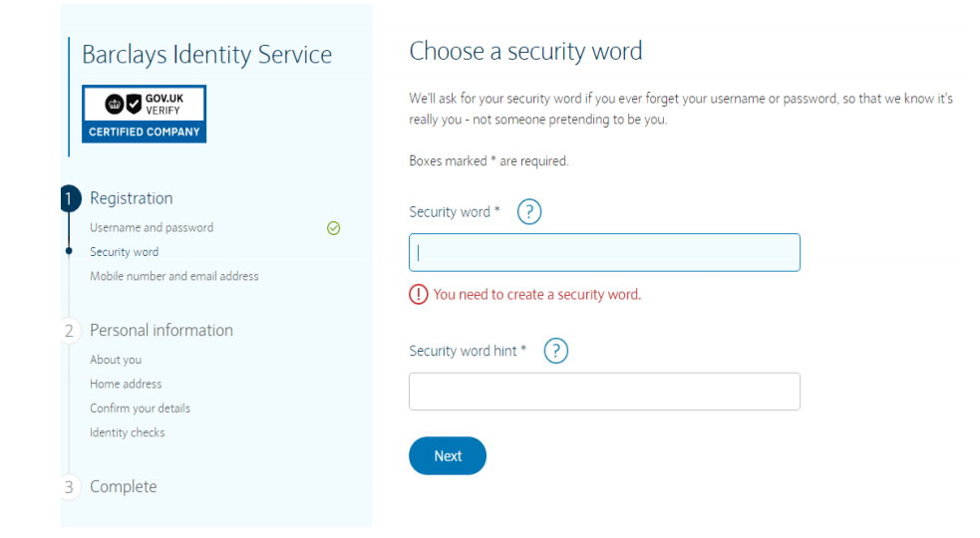Screen dimensions: 980x538
Task: Focus the Security word input field
Action: pos(604,253)
